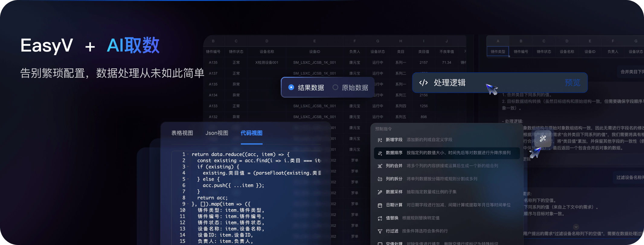Click the code brackets icon beside 处理逻辑
The width and height of the screenshot is (644, 245).
[423, 83]
